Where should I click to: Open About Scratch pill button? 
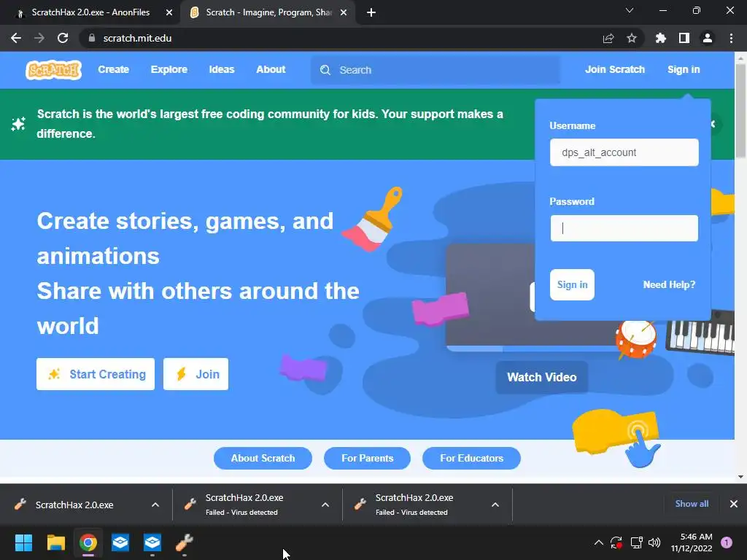click(x=263, y=458)
